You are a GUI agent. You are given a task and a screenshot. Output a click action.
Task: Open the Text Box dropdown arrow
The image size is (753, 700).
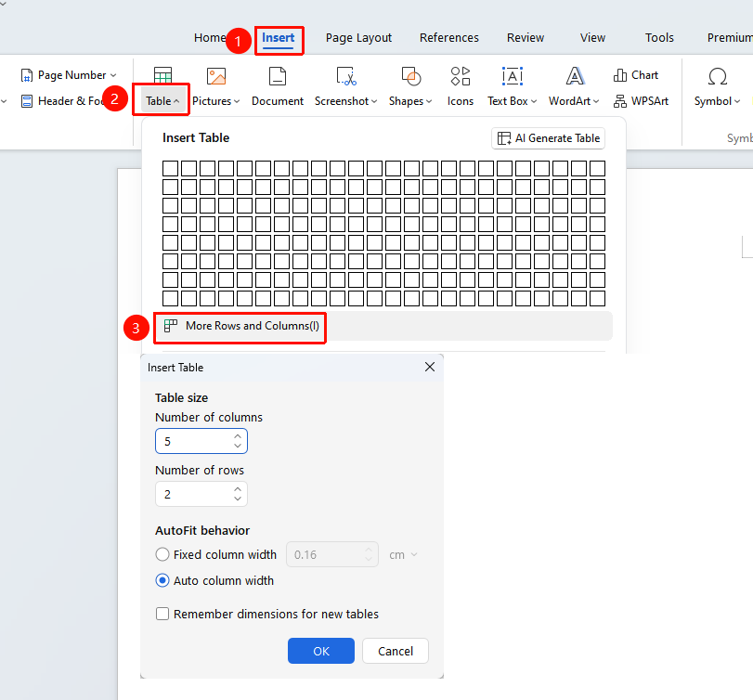[534, 101]
